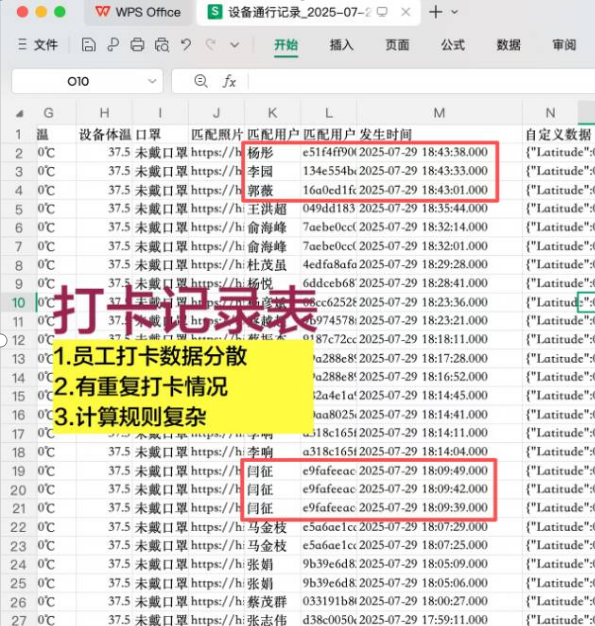
Task: Click the undo arrow icon
Action: (186, 45)
